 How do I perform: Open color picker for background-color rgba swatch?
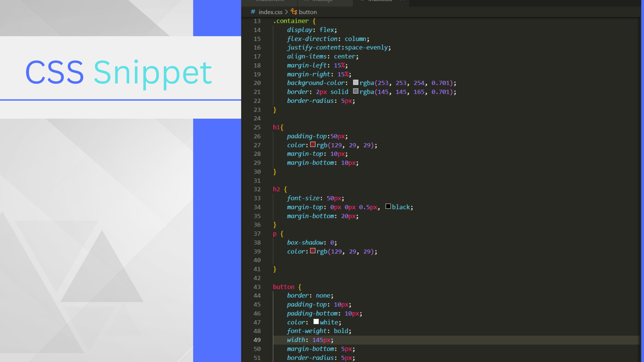point(356,82)
